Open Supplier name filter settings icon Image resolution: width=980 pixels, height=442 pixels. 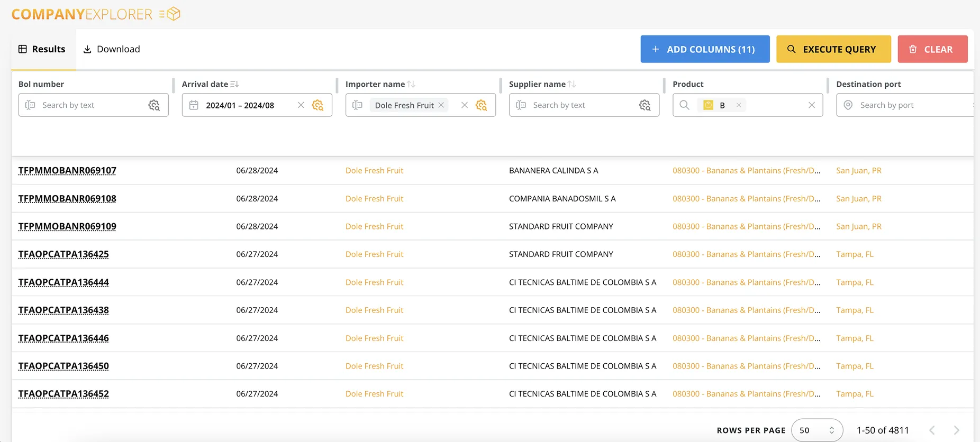pos(645,105)
